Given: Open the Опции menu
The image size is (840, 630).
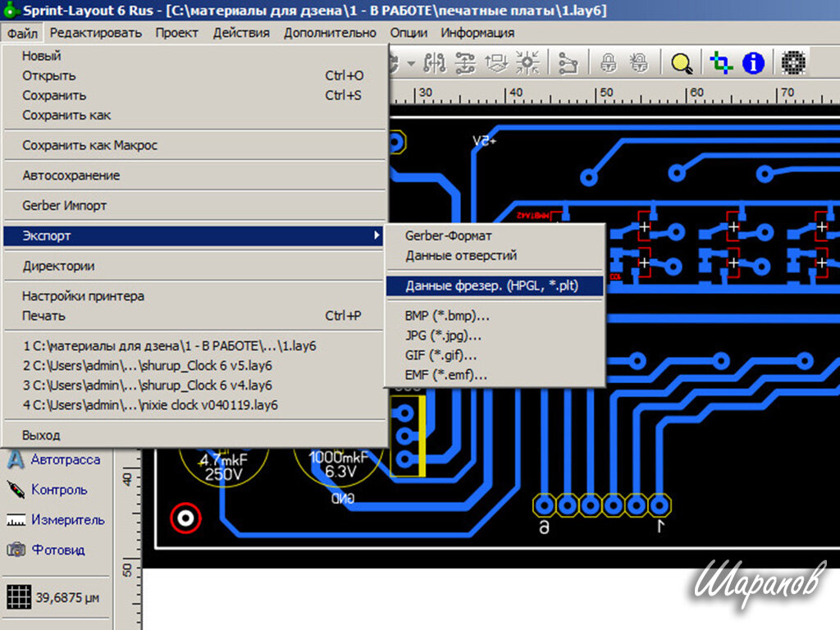Looking at the screenshot, I should 409,33.
